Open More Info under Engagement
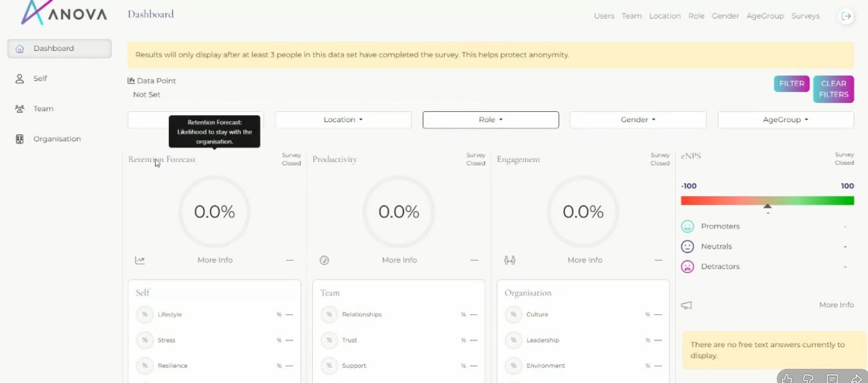The image size is (868, 383). click(x=585, y=260)
